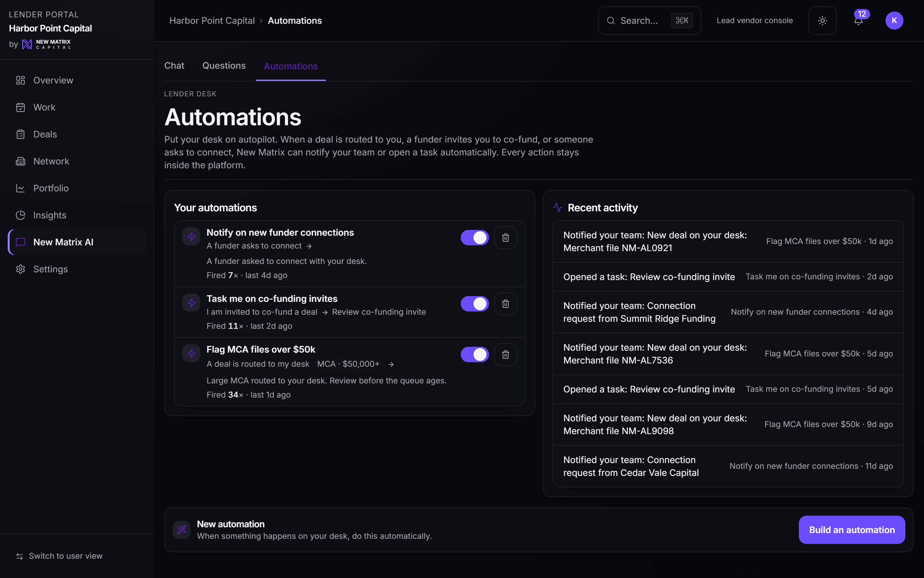
Task: Click Task me on co-funding invites title
Action: (272, 299)
